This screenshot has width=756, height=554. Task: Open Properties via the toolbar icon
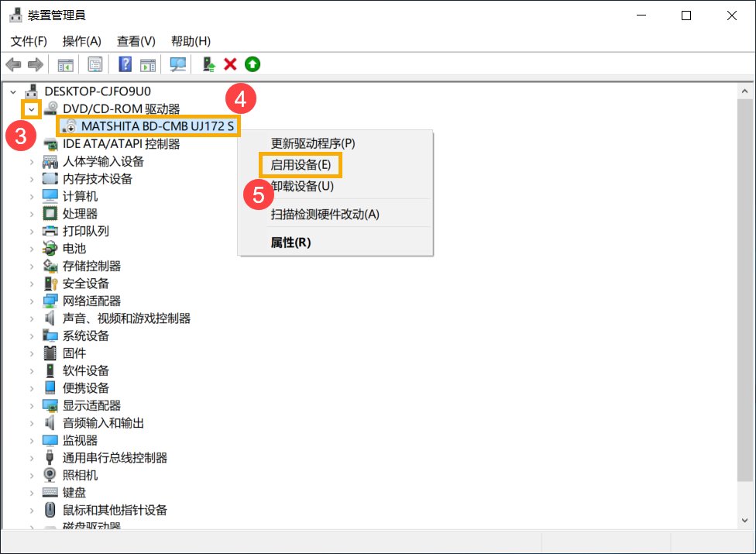(x=95, y=64)
